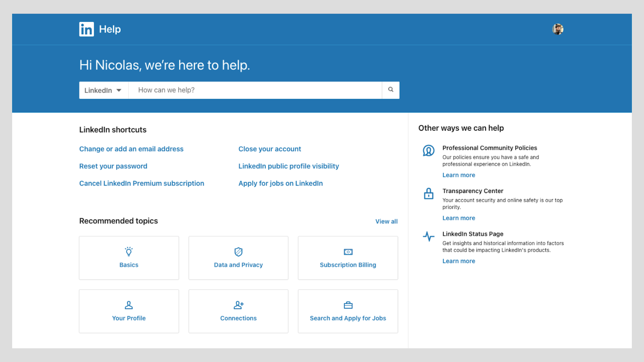
Task: Click the Your Profile person icon
Action: click(129, 305)
